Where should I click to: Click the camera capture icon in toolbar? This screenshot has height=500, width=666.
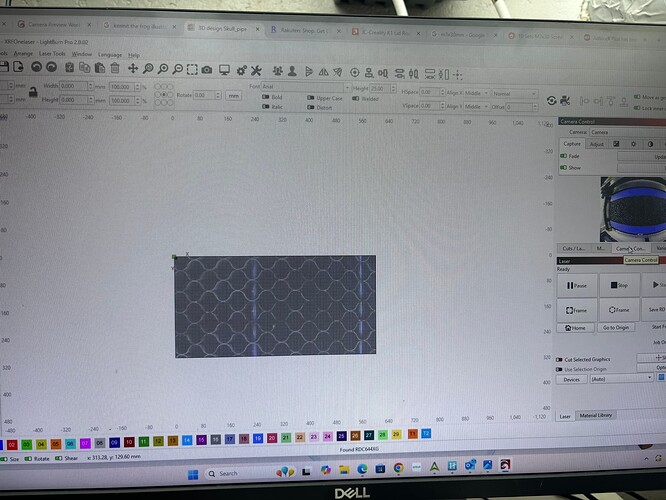(x=206, y=69)
